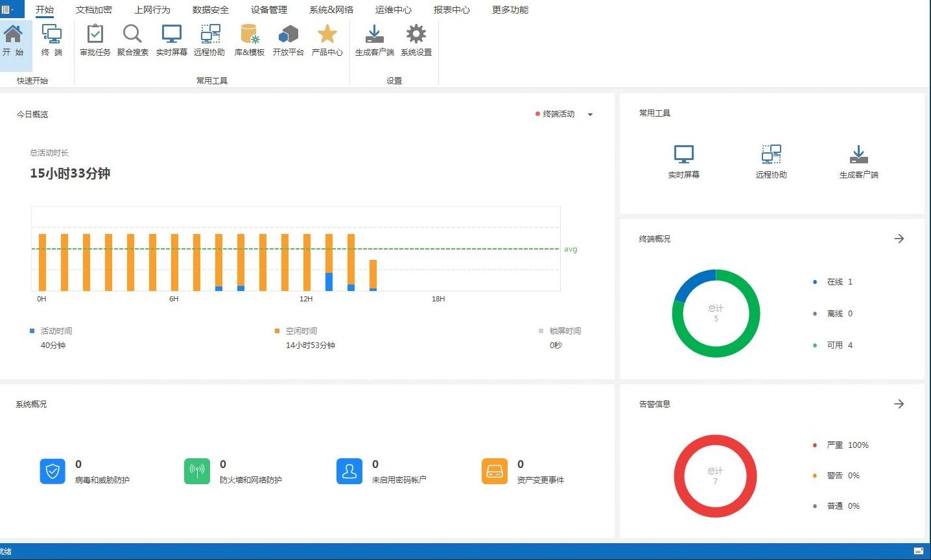
Task: Click 生成客户端 in the ribbon toolbar
Action: click(x=375, y=40)
